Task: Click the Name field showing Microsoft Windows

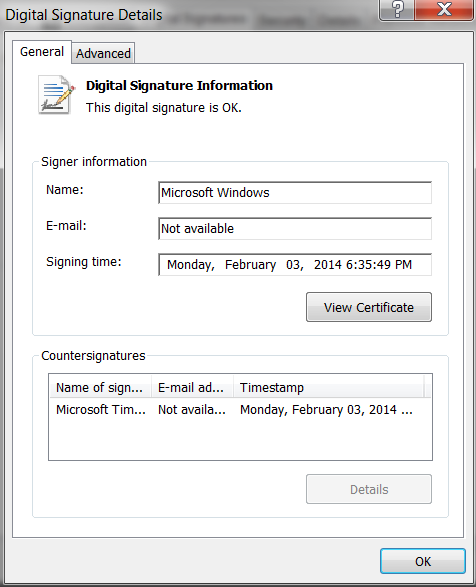Action: [295, 193]
